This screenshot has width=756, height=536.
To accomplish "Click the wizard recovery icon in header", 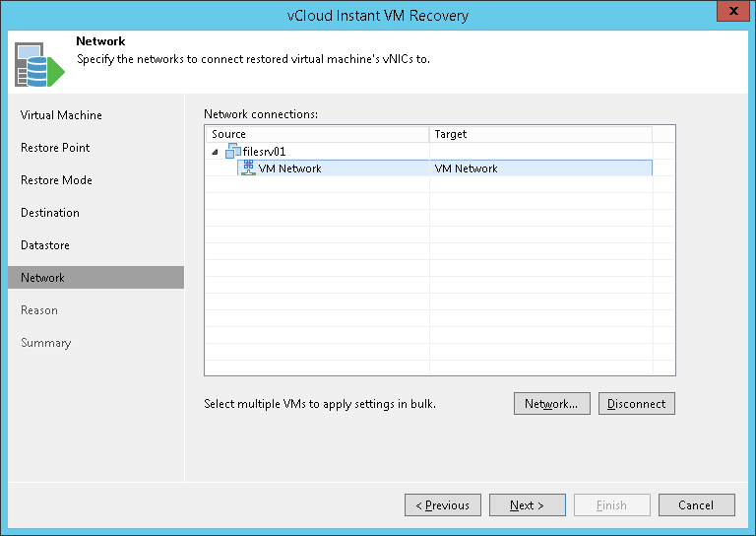I will (39, 64).
